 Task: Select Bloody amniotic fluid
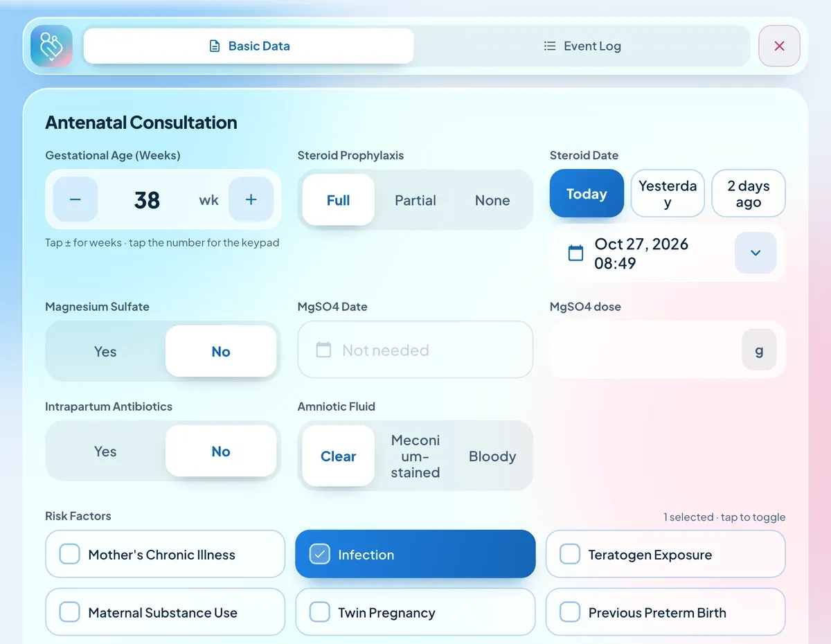[x=492, y=456]
